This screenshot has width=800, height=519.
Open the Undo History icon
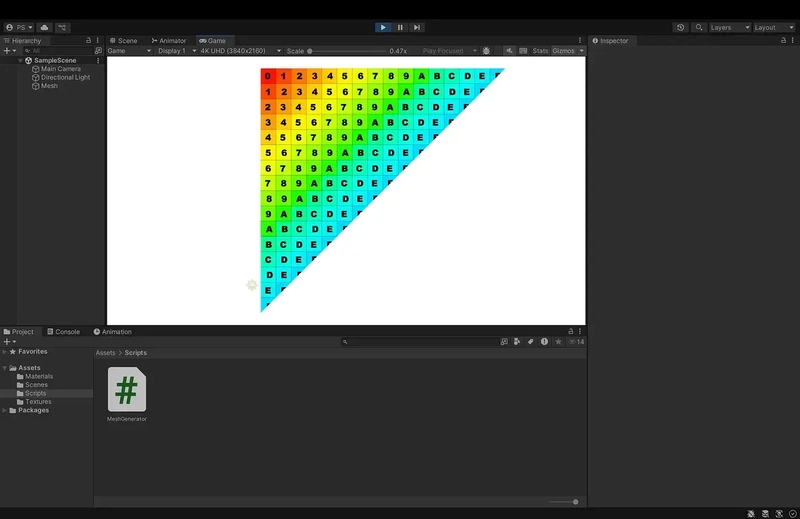[x=681, y=27]
